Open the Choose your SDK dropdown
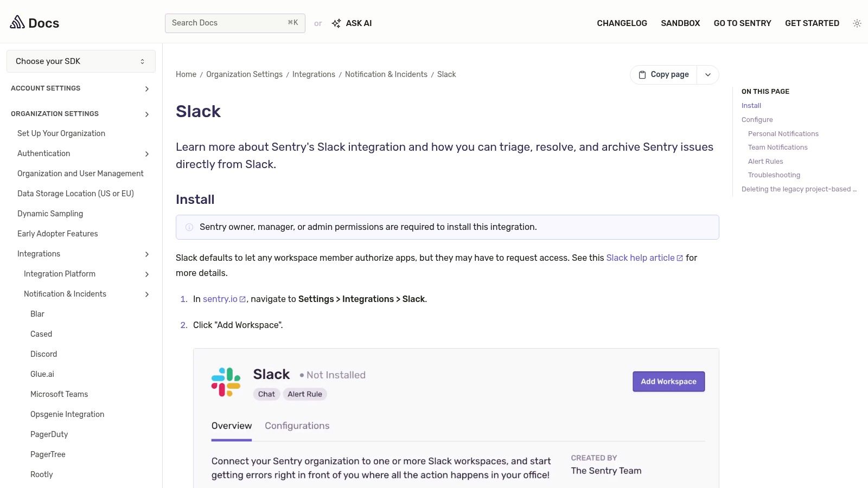 point(80,61)
